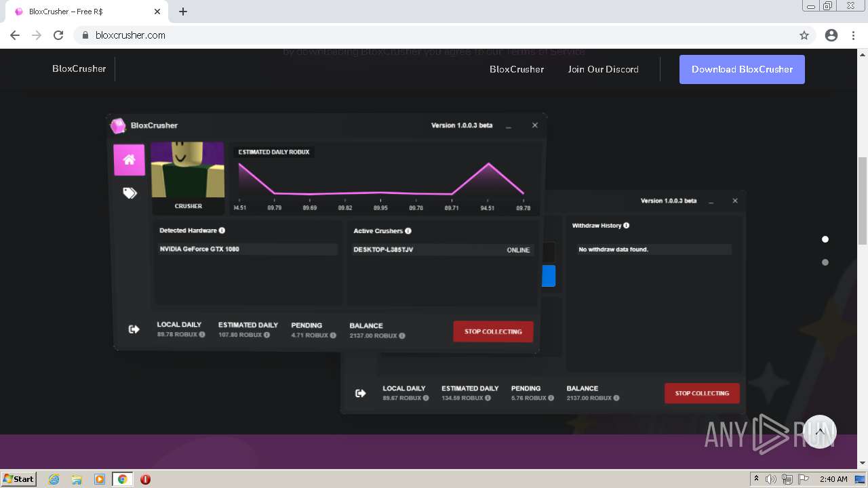Click Stop Collecting in the rear window
This screenshot has height=488, width=868.
[702, 393]
